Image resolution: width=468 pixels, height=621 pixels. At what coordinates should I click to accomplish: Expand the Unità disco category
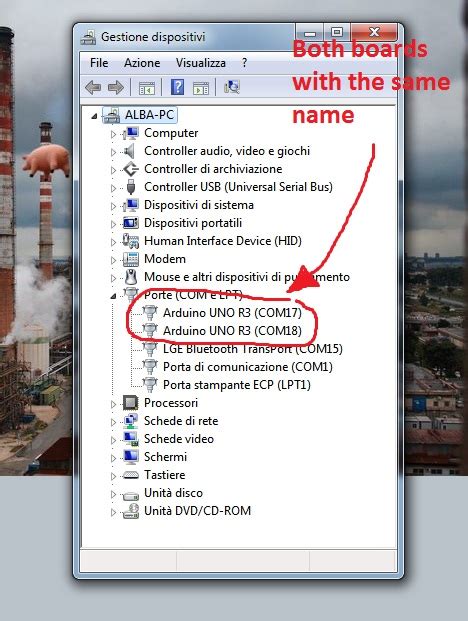click(113, 494)
